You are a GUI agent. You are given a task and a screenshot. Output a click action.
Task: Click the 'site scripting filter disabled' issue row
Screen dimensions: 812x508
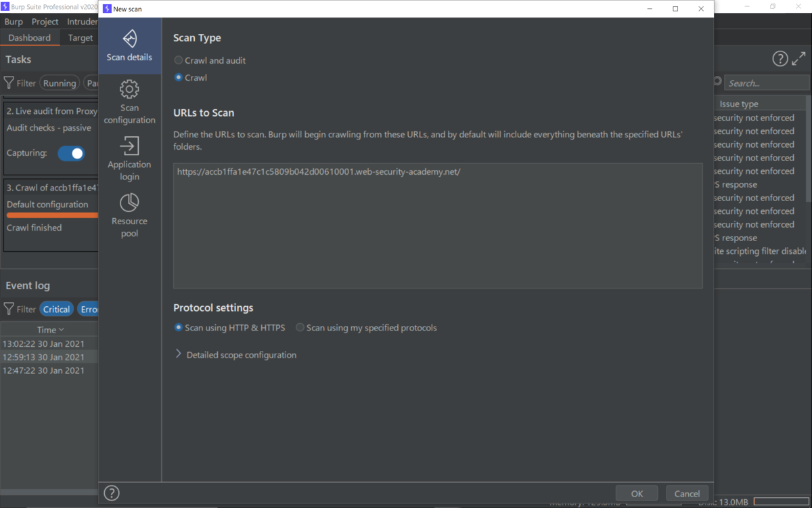point(759,251)
